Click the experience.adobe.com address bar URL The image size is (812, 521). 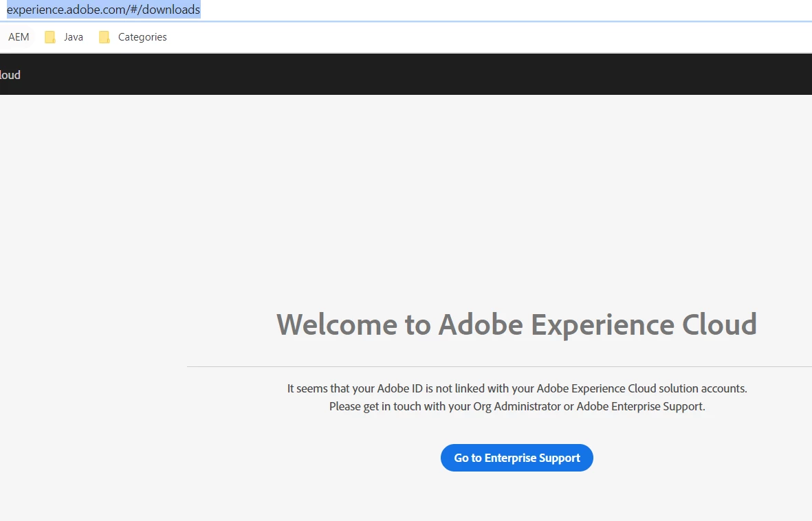click(x=103, y=10)
